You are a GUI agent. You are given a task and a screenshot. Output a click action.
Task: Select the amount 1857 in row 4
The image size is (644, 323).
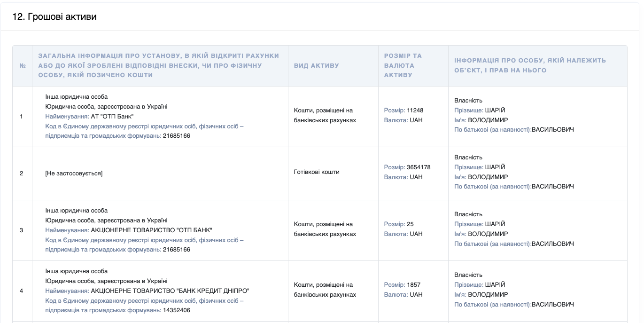[414, 285]
